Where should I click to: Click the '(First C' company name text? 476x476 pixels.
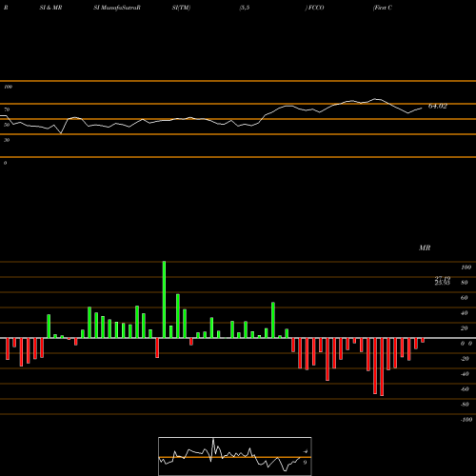tap(383, 8)
